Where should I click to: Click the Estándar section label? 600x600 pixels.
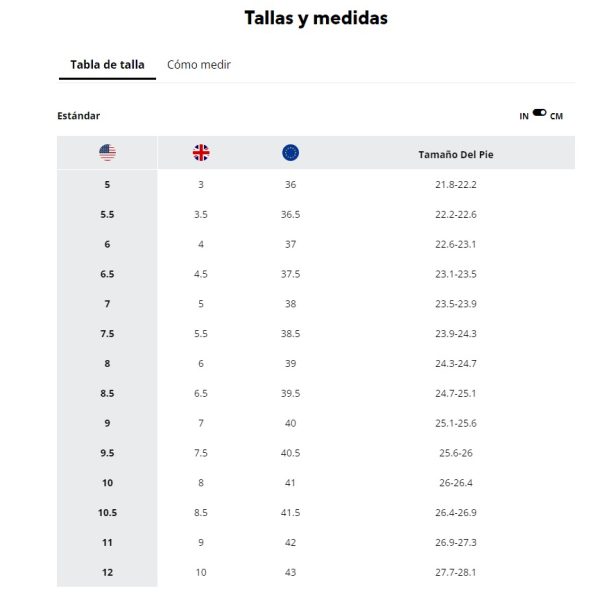[x=78, y=116]
